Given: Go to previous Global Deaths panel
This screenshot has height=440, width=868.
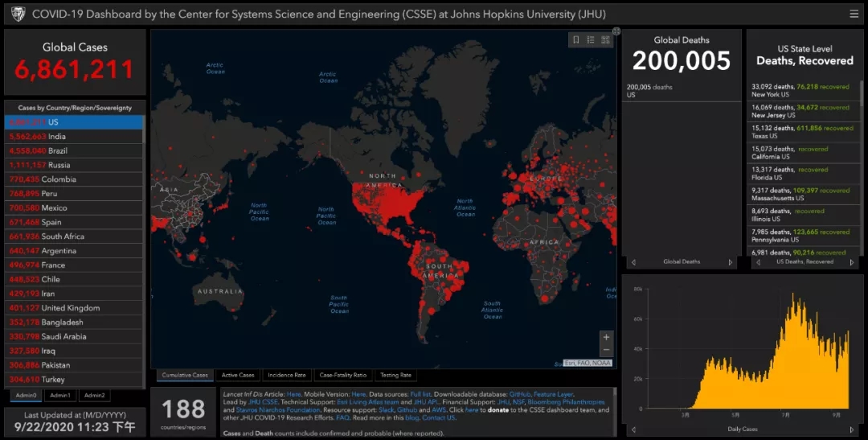Looking at the screenshot, I should (633, 262).
